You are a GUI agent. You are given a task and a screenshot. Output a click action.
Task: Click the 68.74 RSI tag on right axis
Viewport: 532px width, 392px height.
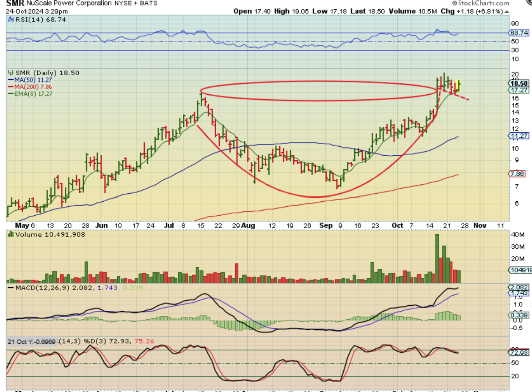pos(519,33)
